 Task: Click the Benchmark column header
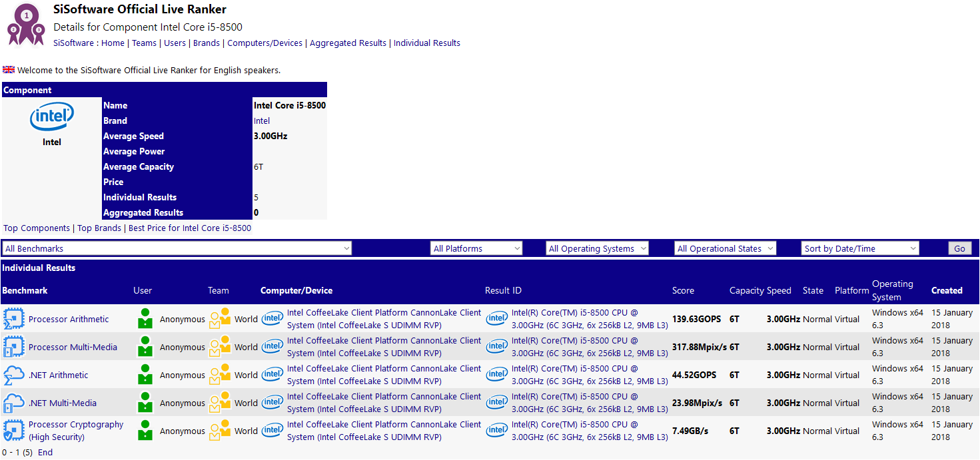click(25, 290)
